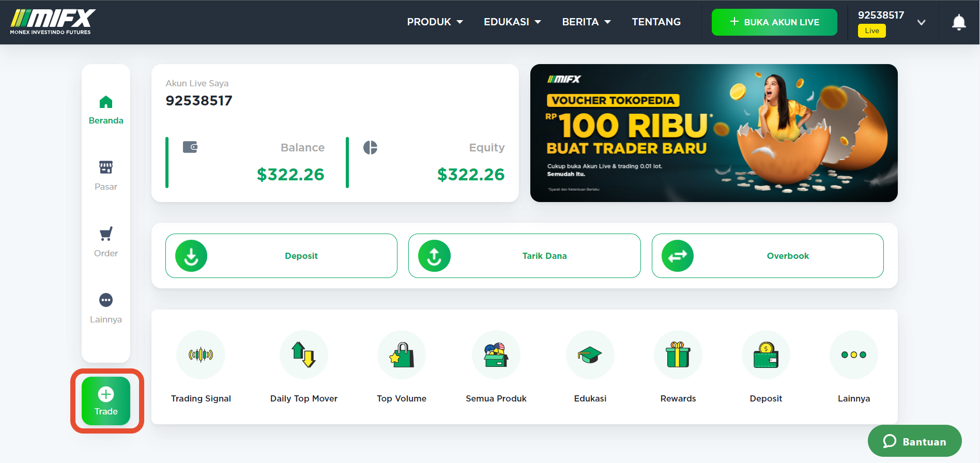Click the Deposit button label
The image size is (980, 463).
(x=301, y=256)
